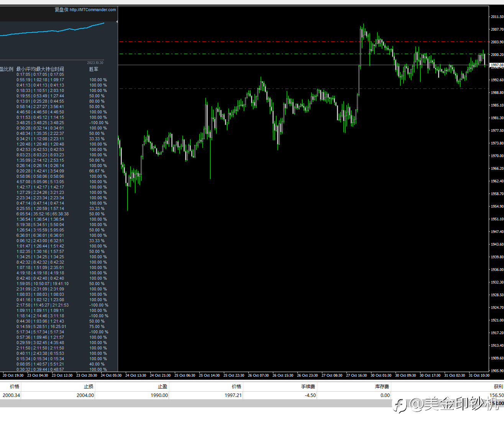Click the 80.00 % win rate value
The width and height of the screenshot is (504, 428).
tap(97, 101)
